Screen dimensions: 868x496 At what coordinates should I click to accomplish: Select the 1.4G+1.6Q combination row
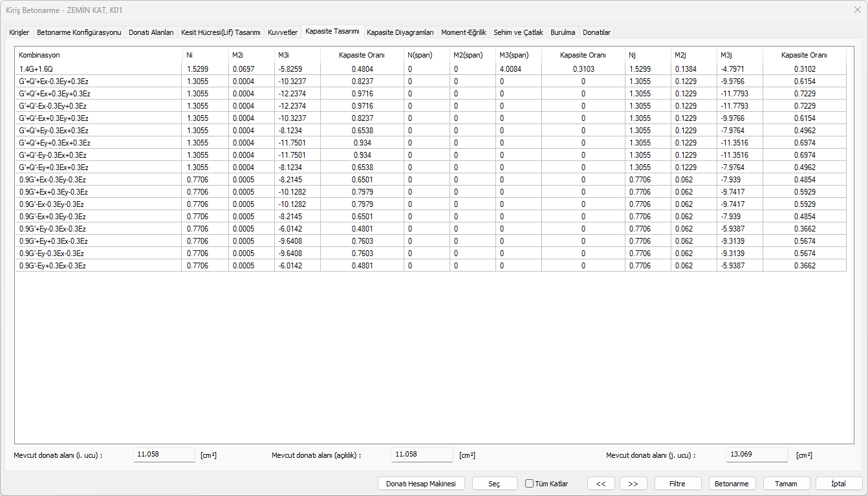click(97, 69)
